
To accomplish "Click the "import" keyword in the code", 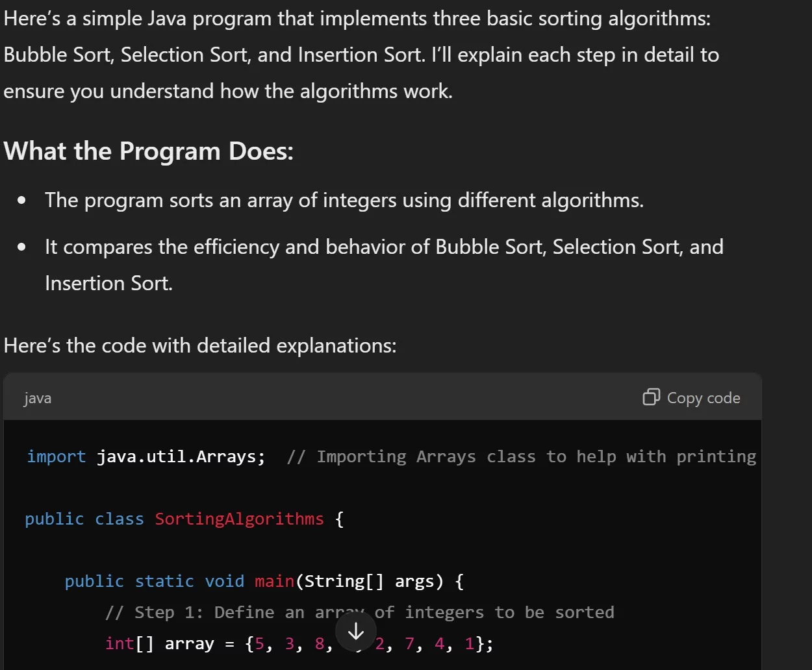I will coord(56,456).
